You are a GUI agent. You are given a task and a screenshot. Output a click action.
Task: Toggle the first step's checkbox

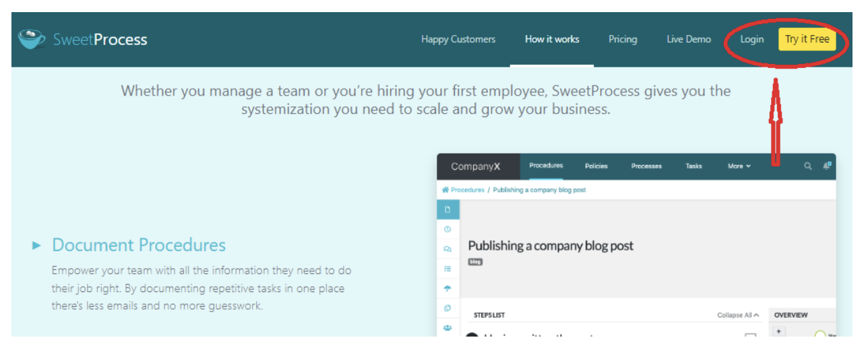[750, 335]
